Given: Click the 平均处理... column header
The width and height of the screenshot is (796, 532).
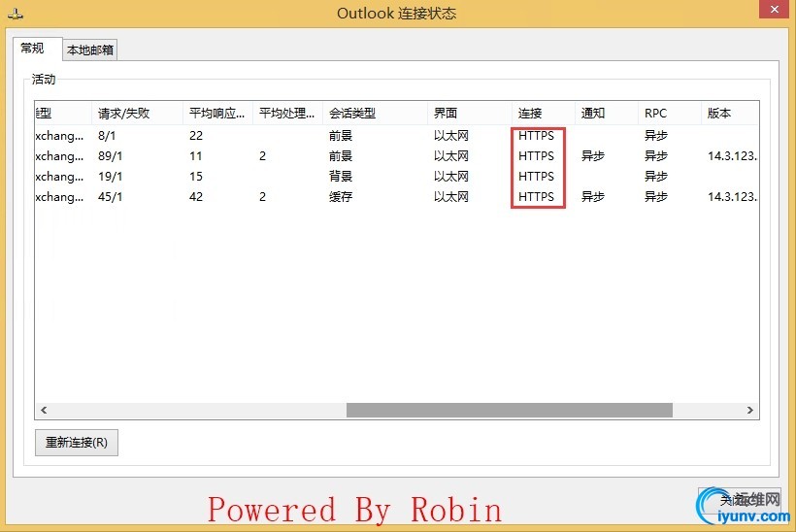Looking at the screenshot, I should pyautogui.click(x=287, y=114).
